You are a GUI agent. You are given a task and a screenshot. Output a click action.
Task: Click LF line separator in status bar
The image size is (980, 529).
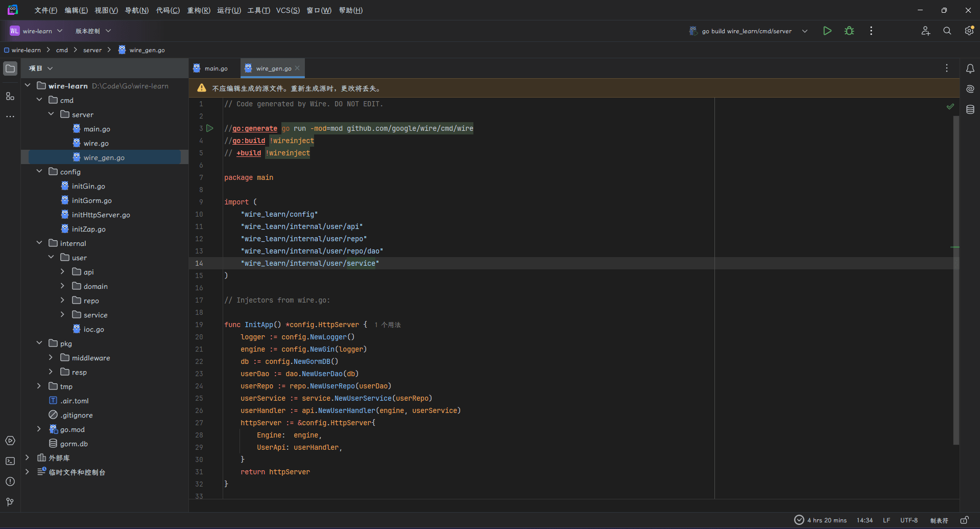(887, 520)
